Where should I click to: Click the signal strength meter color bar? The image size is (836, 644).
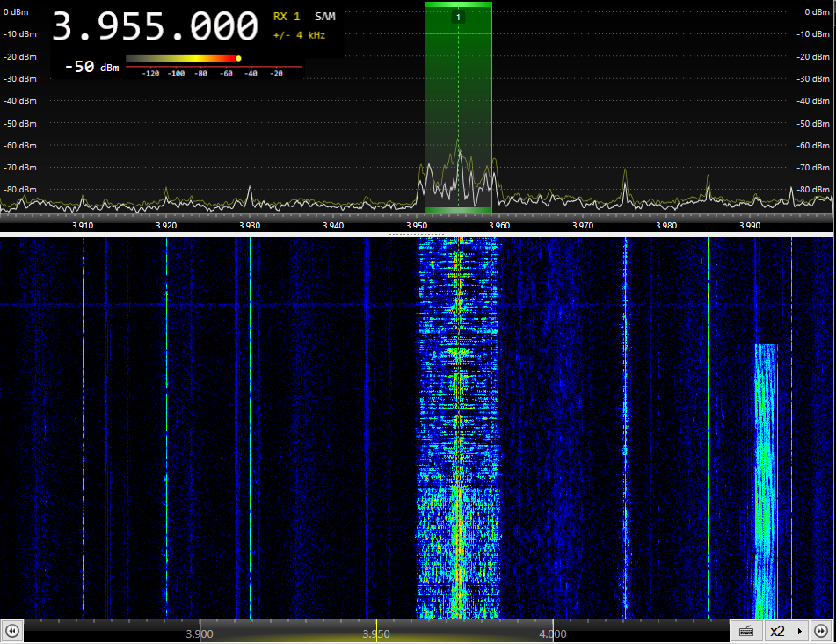point(181,59)
